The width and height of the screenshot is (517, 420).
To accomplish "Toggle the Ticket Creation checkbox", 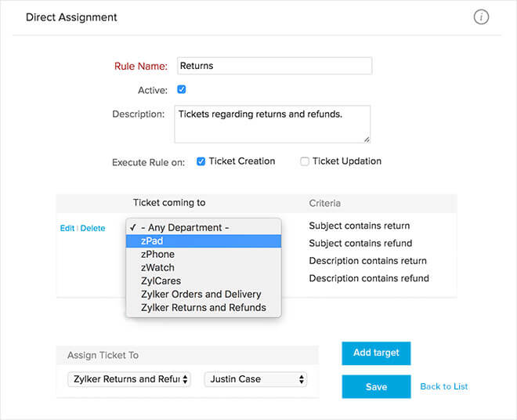I will coord(201,161).
